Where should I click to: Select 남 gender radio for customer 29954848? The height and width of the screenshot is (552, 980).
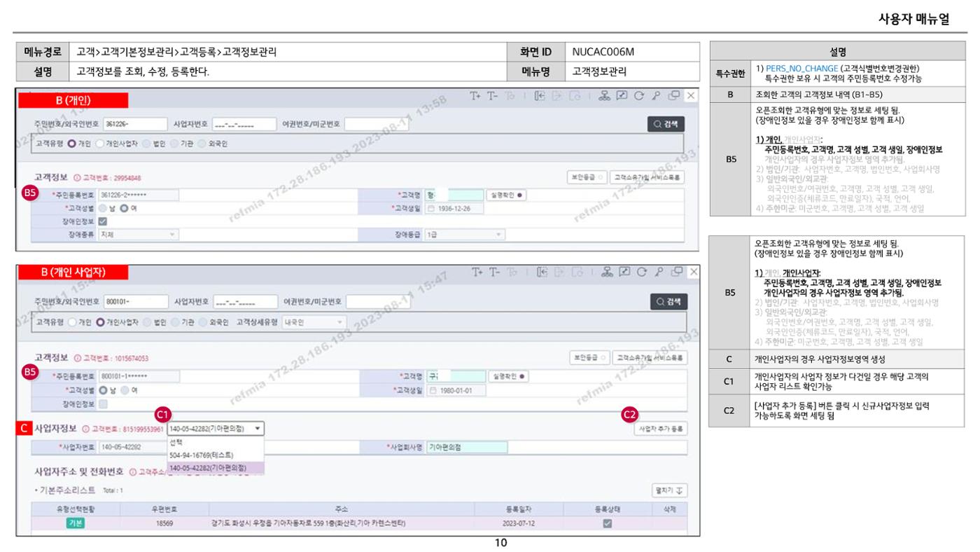pos(103,208)
